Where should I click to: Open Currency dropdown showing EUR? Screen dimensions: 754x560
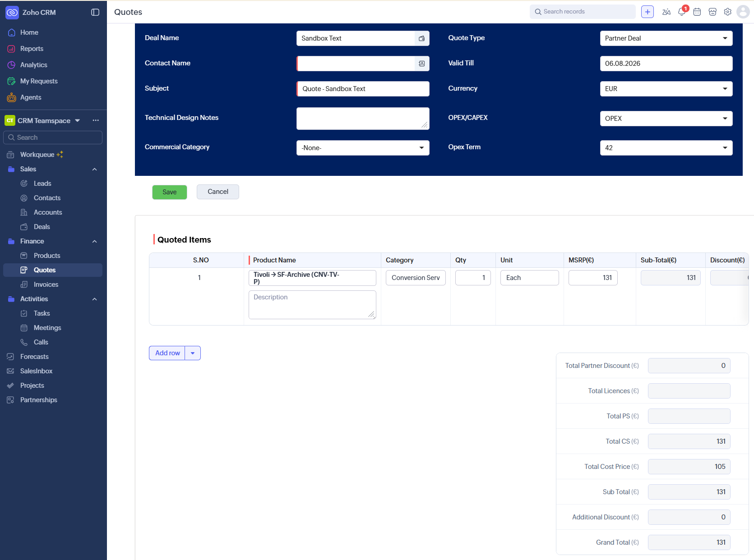coord(666,89)
